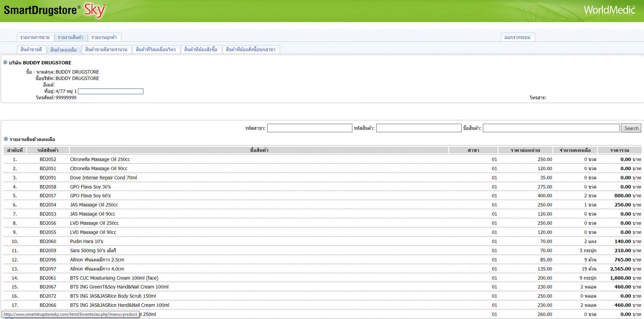Switch to สินค้าขายดี sub-tab
644x319 pixels.
pyautogui.click(x=31, y=49)
